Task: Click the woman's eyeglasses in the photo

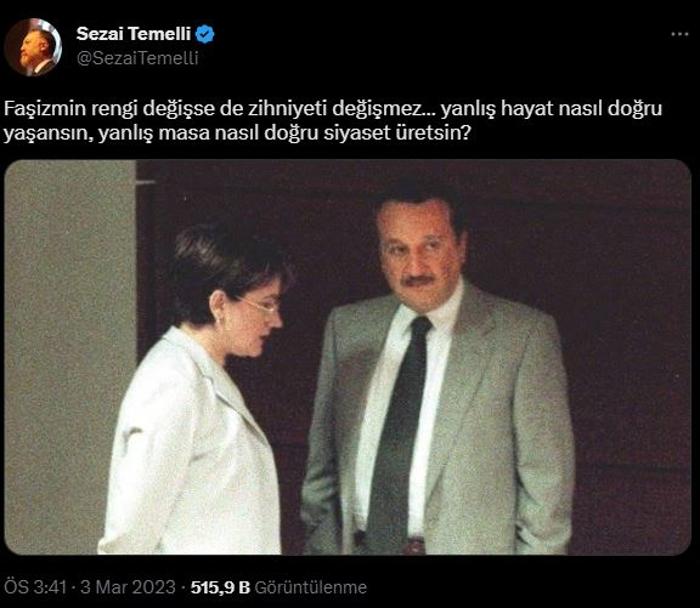Action: tap(262, 305)
